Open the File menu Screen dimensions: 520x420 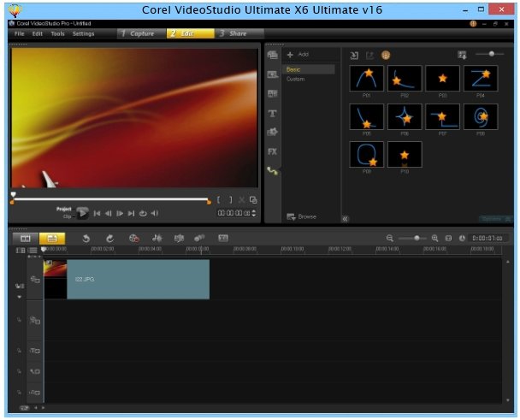(19, 33)
